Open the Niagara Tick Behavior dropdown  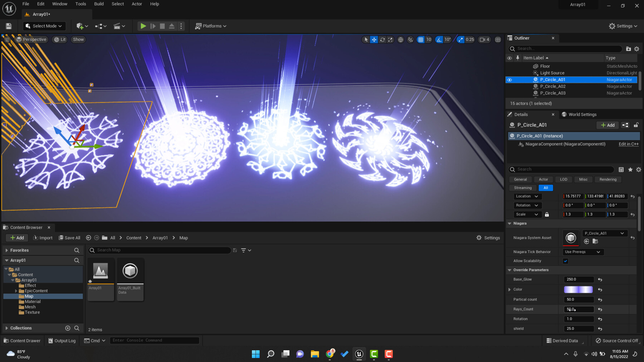click(x=582, y=252)
